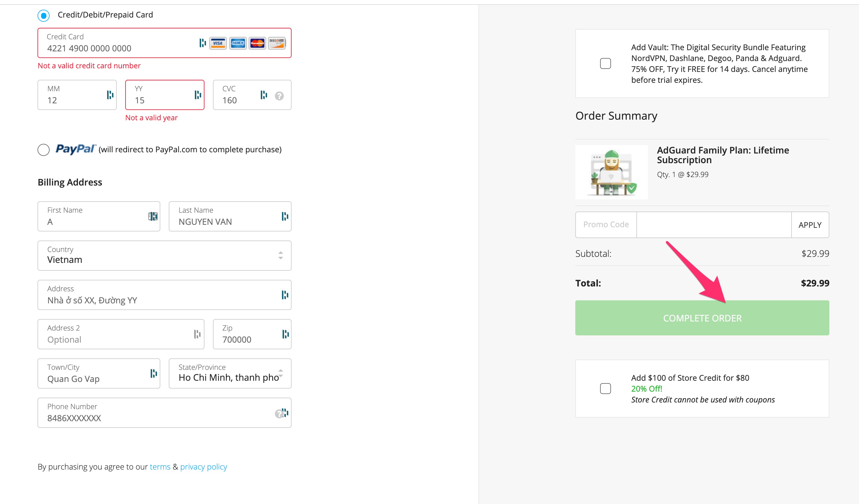Click the CVC help question mark icon

279,96
